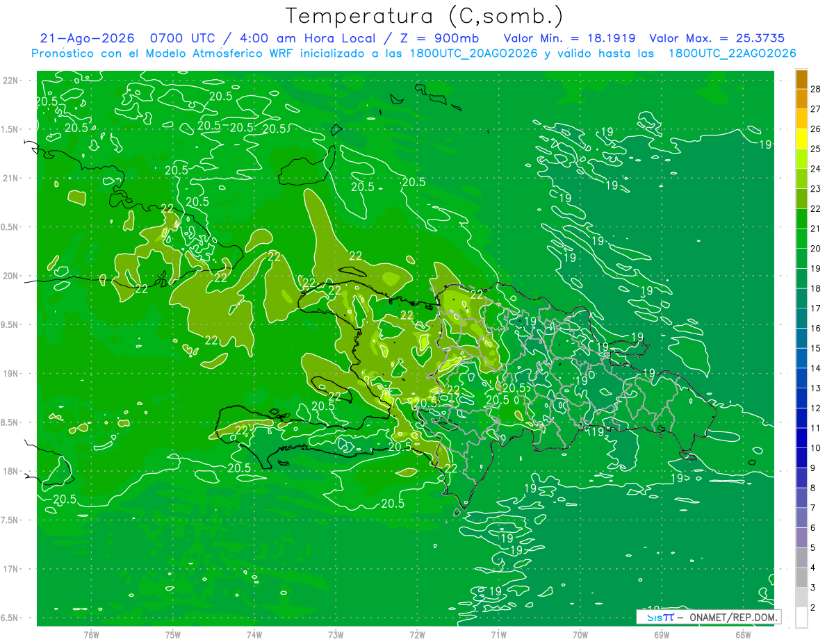Screen dimensions: 834x644
Task: Click the color scale label 10
Action: [815, 448]
